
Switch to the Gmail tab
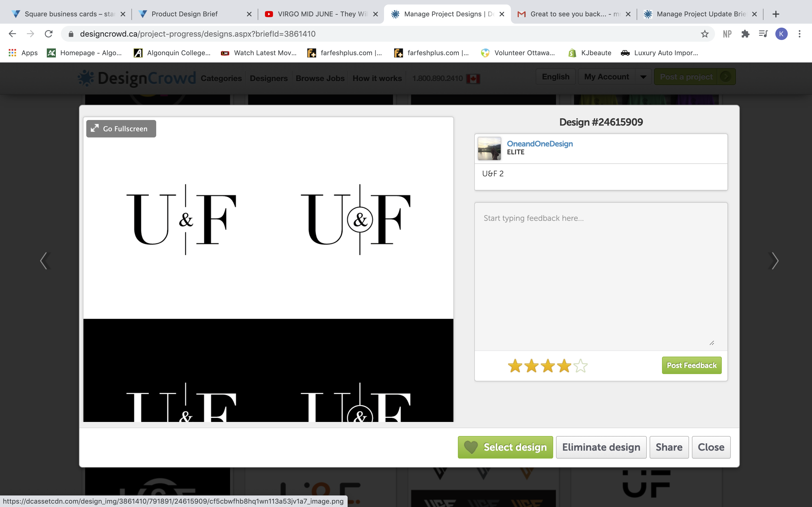coord(570,14)
